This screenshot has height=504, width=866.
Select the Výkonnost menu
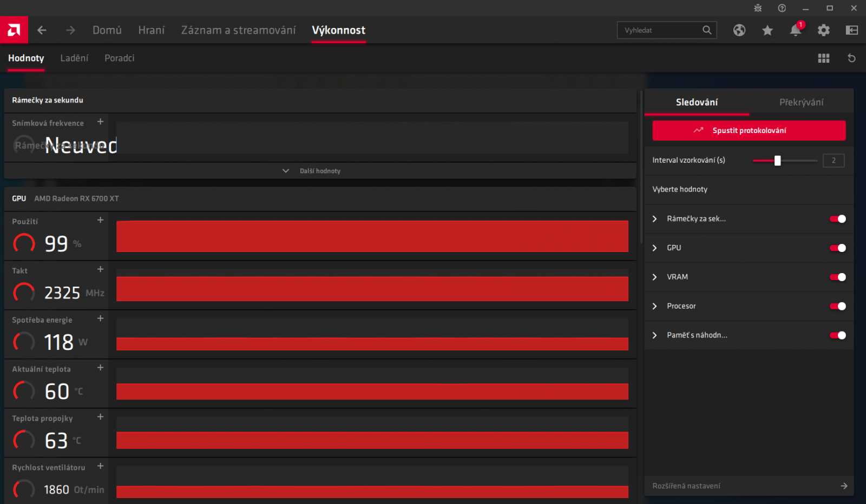point(339,30)
